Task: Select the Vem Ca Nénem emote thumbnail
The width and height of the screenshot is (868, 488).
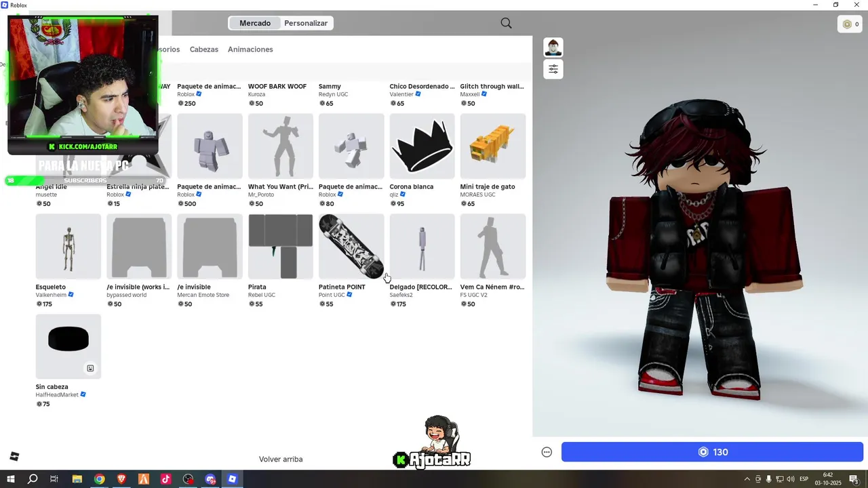Action: coord(493,247)
